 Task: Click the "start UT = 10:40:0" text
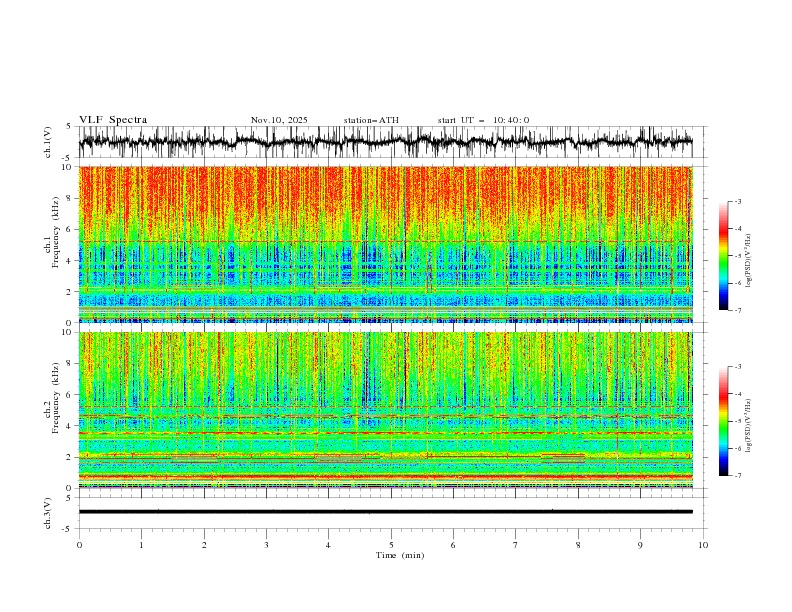click(484, 120)
